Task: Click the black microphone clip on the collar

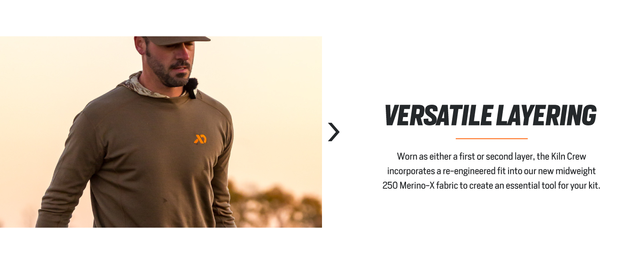Action: click(x=191, y=88)
